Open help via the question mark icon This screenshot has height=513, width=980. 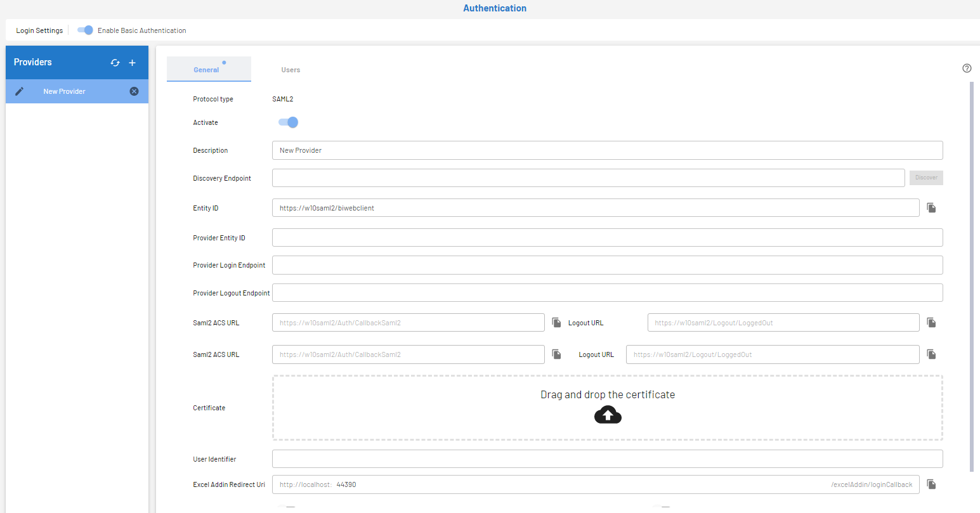coord(967,68)
